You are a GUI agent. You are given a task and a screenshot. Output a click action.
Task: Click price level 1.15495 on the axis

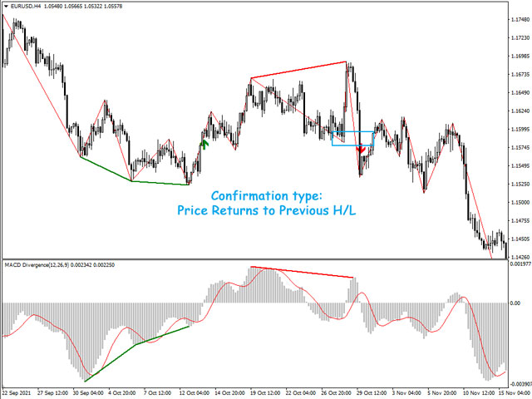click(520, 166)
